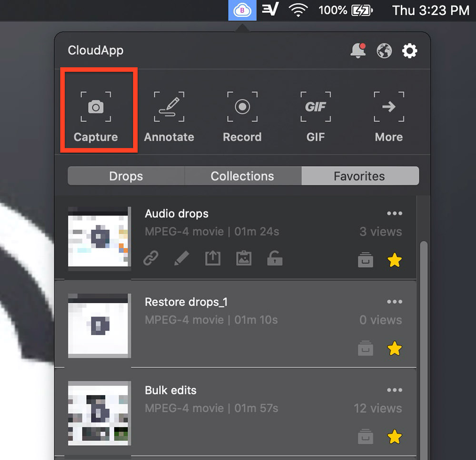Archive the Restore drops_1 item
This screenshot has width=476, height=460.
[x=366, y=348]
